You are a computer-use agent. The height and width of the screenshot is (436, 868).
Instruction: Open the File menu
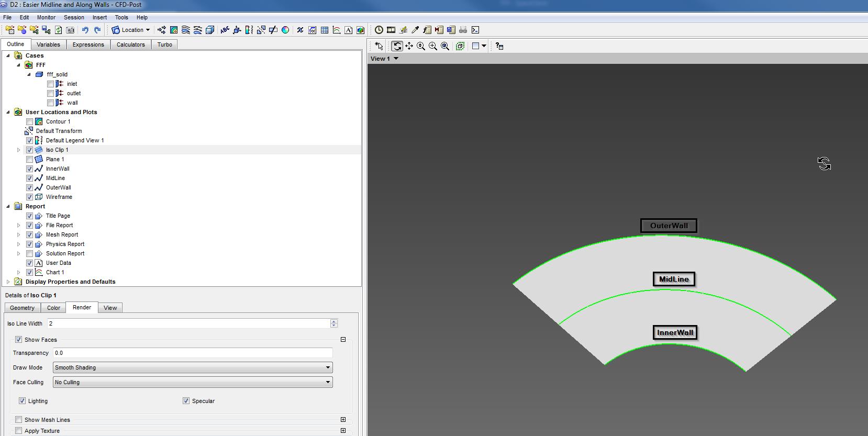(7, 17)
